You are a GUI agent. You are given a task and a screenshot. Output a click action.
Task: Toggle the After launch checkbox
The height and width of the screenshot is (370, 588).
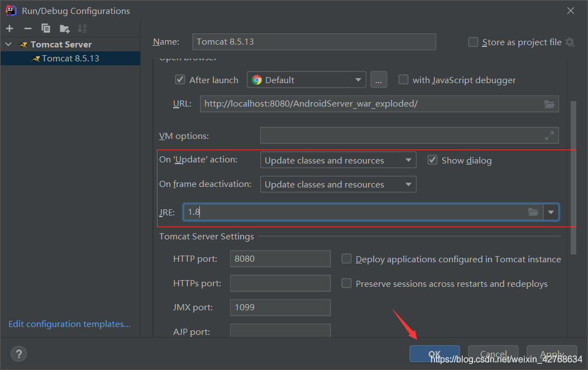pos(180,80)
